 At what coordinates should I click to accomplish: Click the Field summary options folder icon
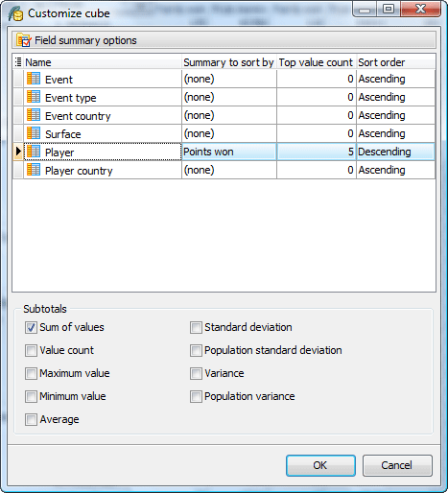tap(24, 40)
